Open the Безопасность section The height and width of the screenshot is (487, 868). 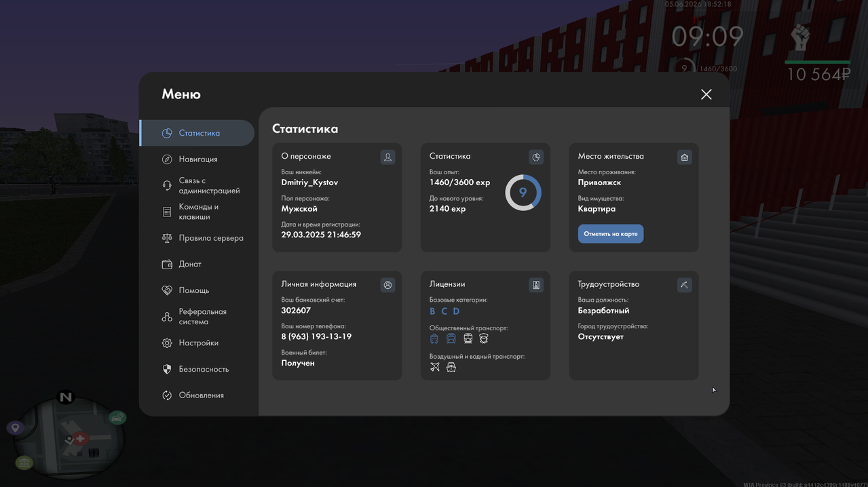click(x=197, y=369)
